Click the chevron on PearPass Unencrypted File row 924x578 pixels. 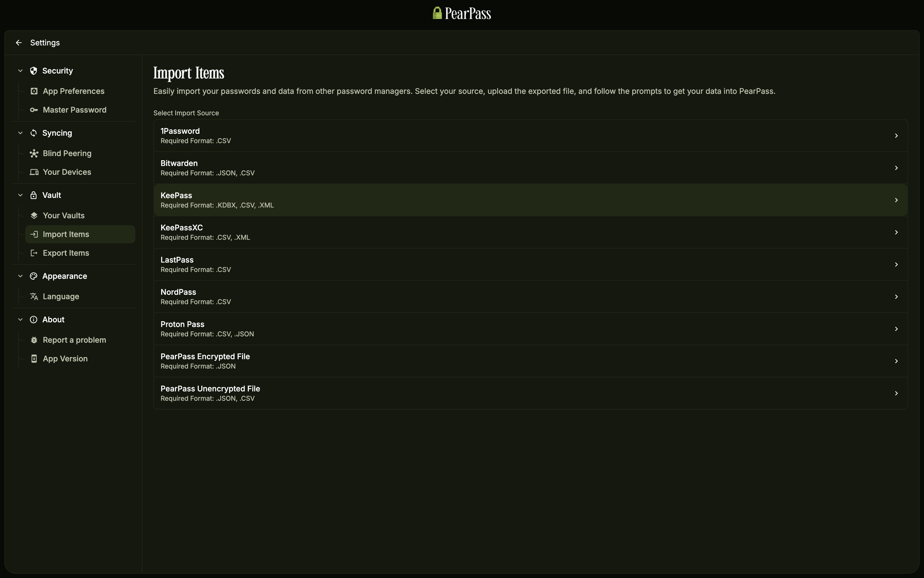coord(896,393)
